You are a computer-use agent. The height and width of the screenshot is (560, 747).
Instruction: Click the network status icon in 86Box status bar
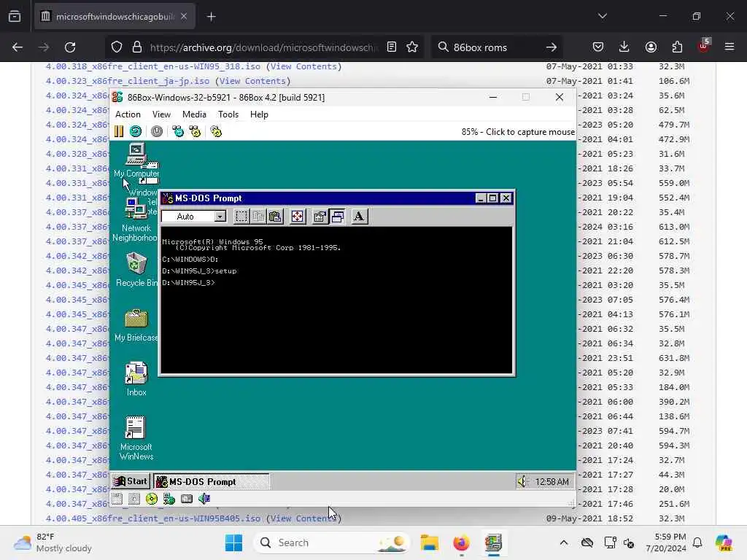169,499
